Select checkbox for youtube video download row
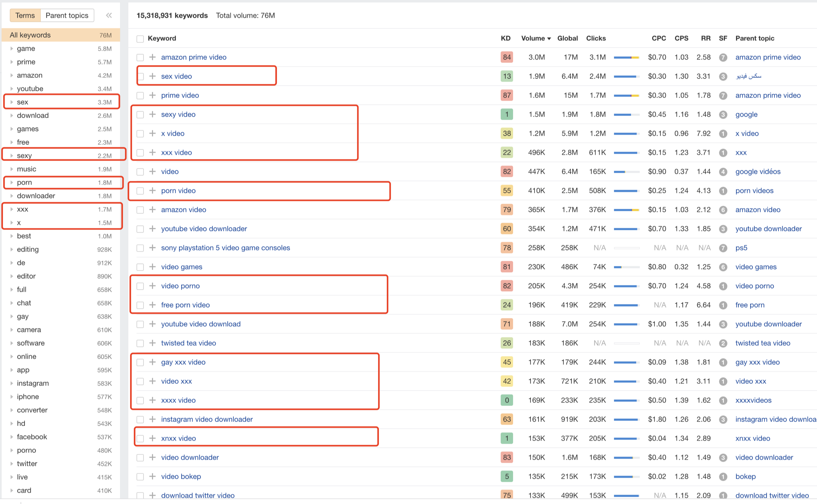The image size is (817, 504). [x=140, y=324]
